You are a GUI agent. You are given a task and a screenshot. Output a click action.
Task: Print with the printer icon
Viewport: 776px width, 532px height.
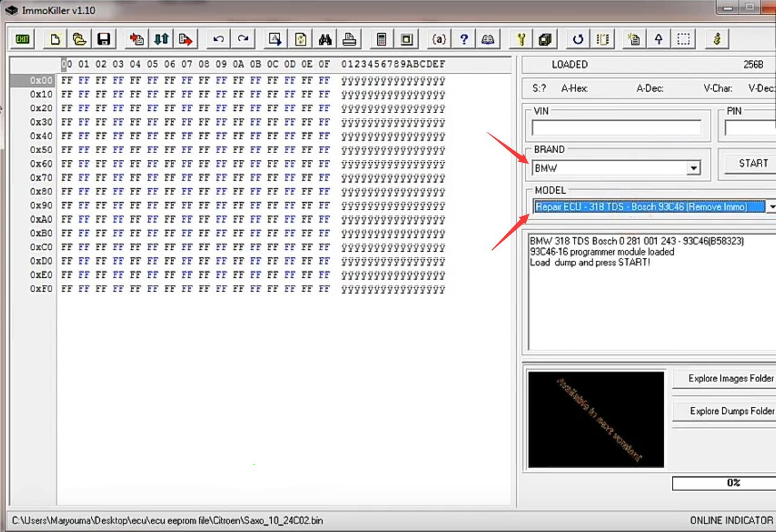coord(349,39)
